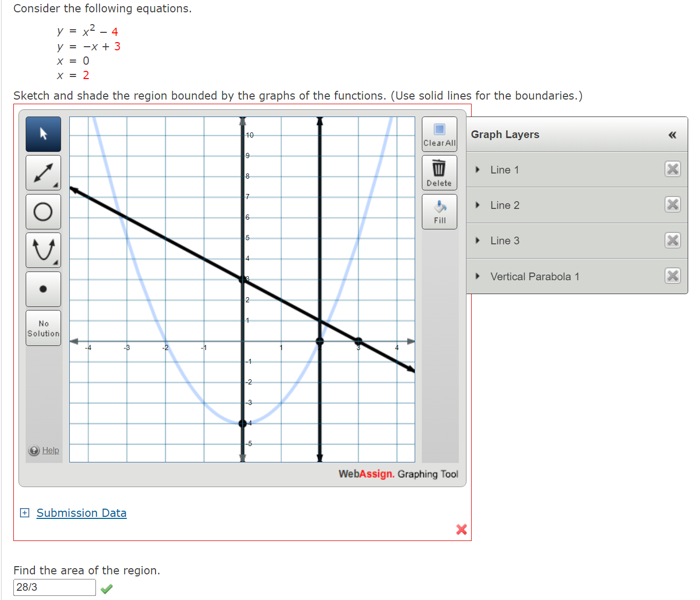
Task: Select the point plotting tool
Action: click(43, 289)
